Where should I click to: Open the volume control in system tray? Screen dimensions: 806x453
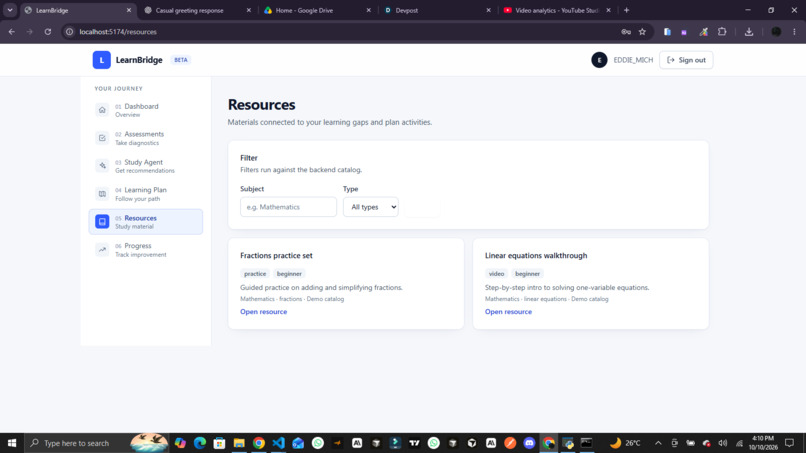(723, 443)
